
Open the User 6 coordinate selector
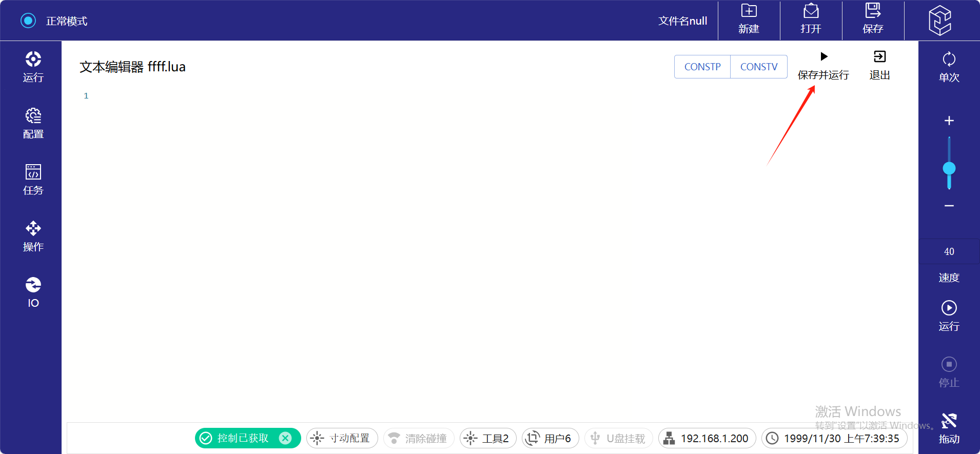click(550, 438)
